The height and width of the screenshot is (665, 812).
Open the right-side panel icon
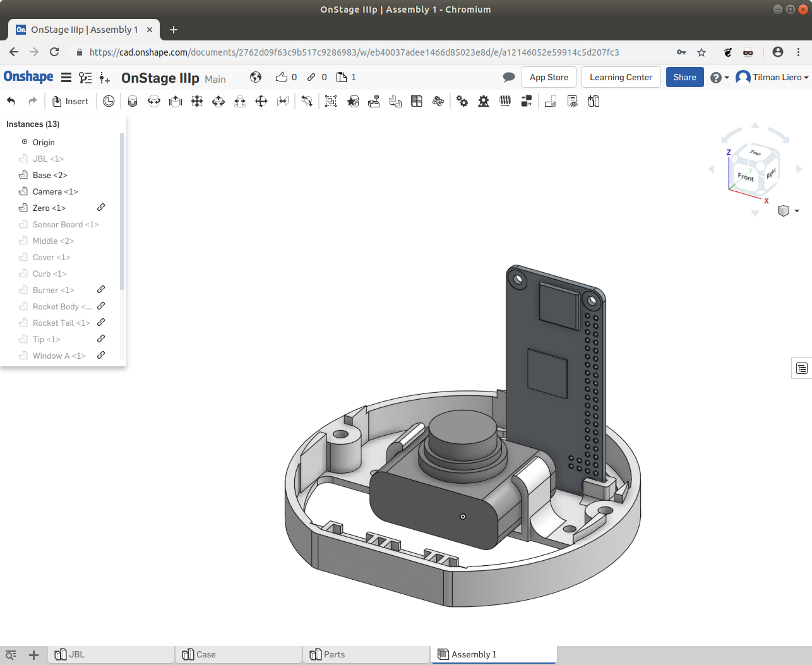[x=802, y=368]
